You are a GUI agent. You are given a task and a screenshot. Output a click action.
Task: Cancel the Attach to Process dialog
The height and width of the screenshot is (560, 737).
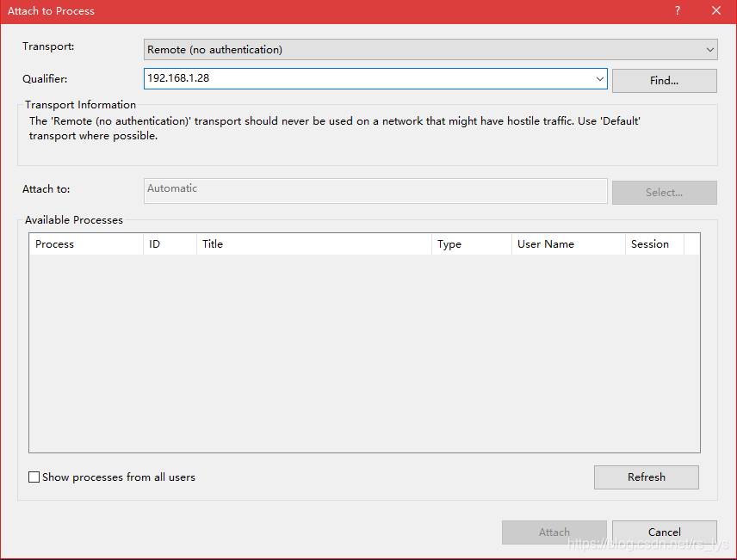pos(664,532)
